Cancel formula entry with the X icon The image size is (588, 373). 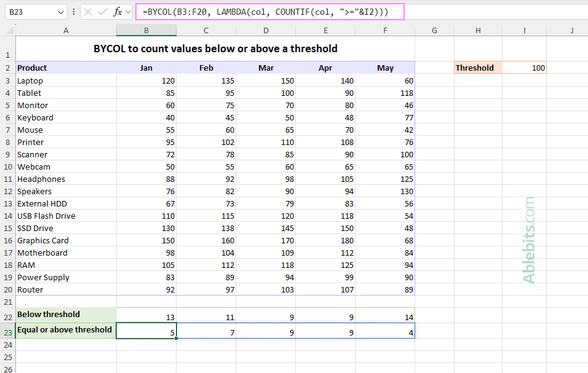click(x=88, y=11)
